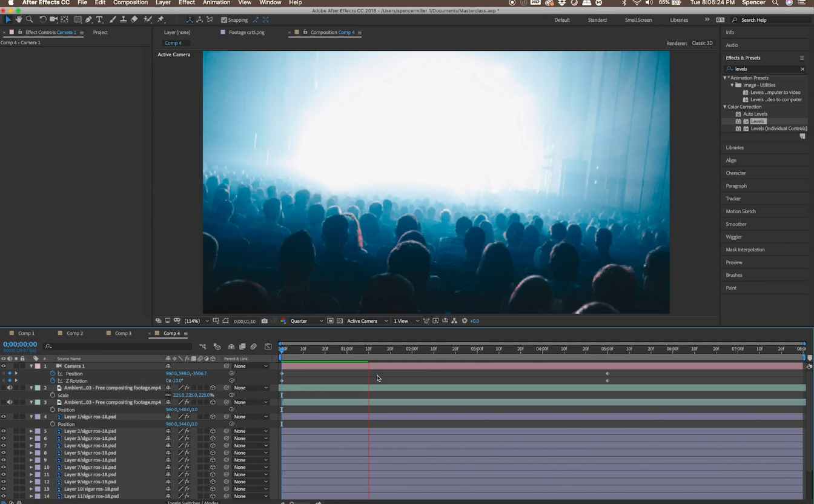Viewport: 814px width, 504px height.
Task: Switch to the Comp 2 timeline tab
Action: [x=74, y=333]
